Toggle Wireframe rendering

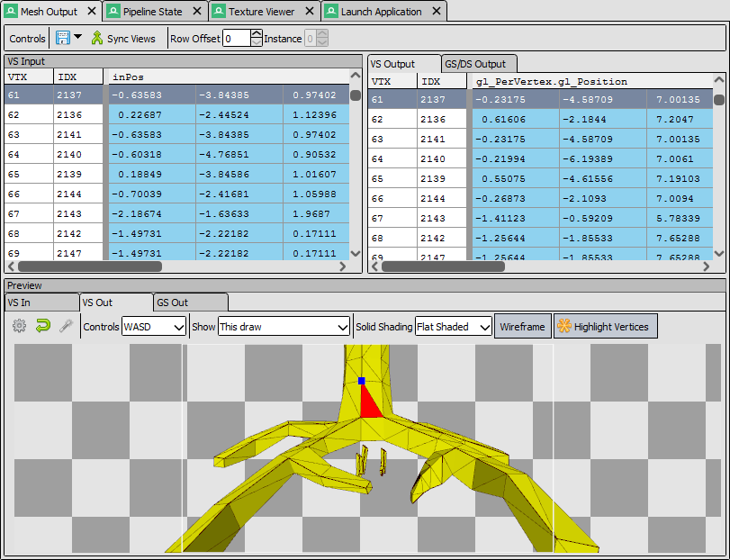522,326
